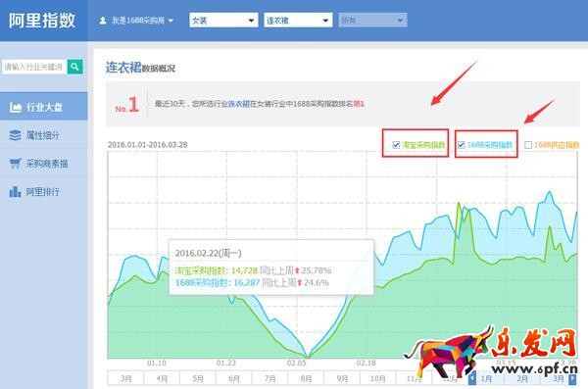The image size is (588, 389).
Task: Click the 连衣裙 link in ranking sentence
Action: 239,104
